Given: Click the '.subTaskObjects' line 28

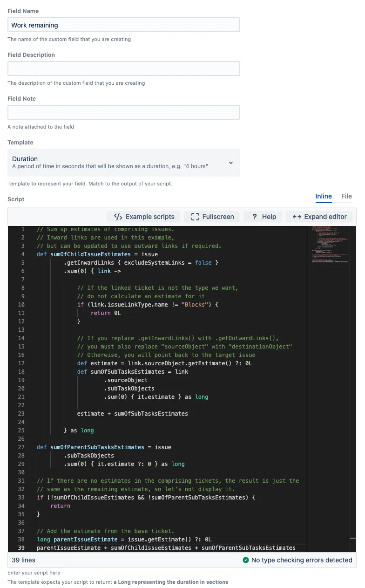Looking at the screenshot, I should click(89, 456).
